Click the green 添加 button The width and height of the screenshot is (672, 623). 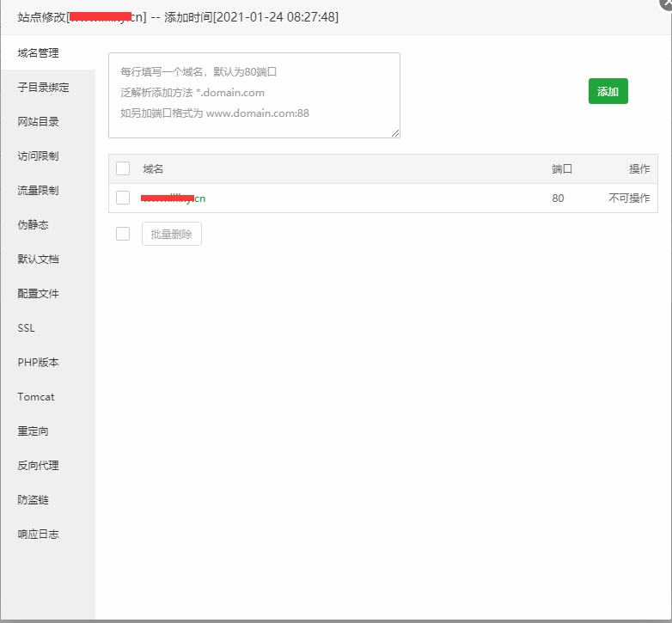(608, 91)
